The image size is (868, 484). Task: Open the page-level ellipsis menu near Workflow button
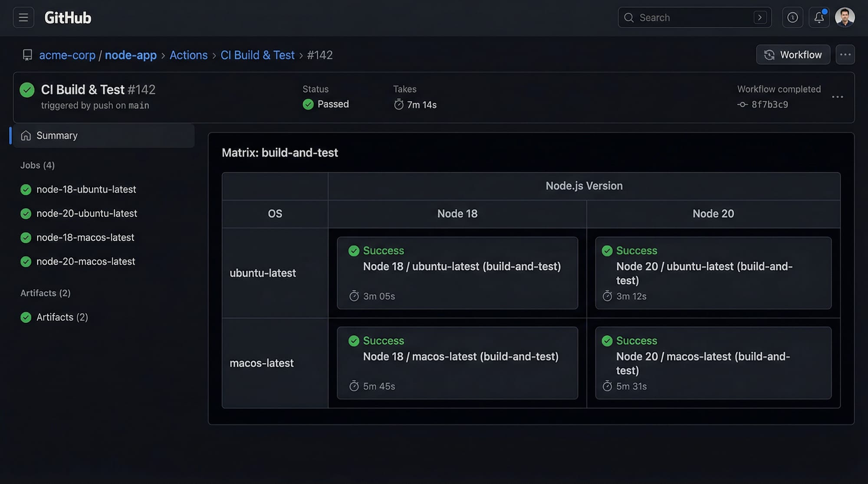[x=845, y=54]
